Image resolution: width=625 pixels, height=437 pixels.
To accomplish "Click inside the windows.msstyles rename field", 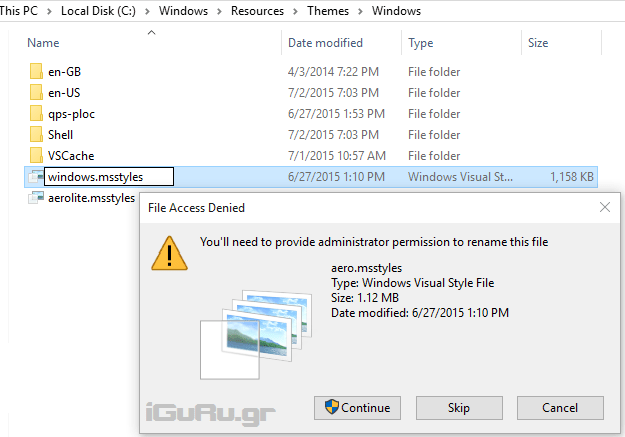I will coord(108,177).
